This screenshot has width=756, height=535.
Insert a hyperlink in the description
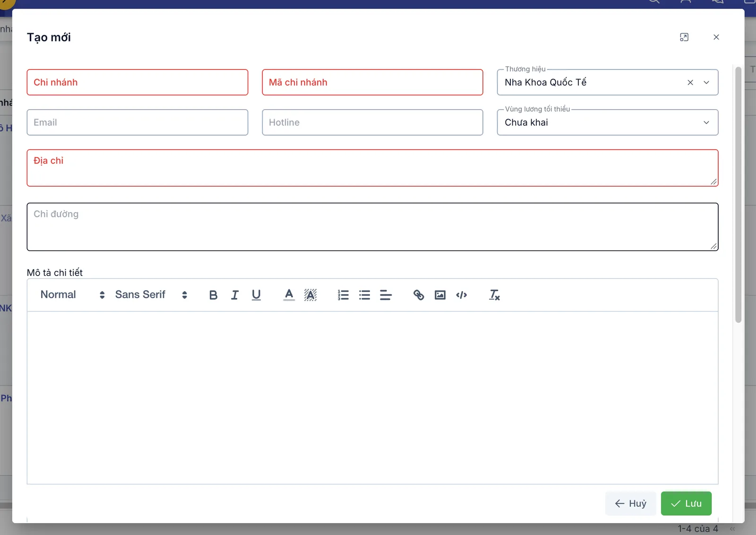[419, 295]
